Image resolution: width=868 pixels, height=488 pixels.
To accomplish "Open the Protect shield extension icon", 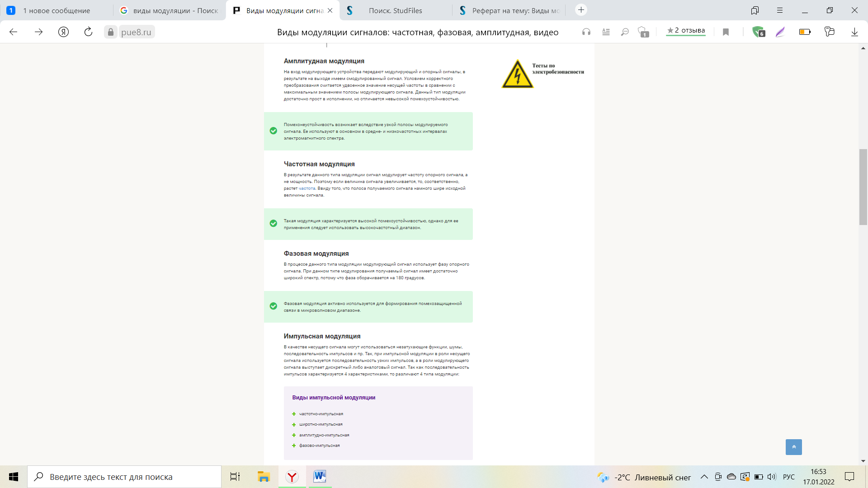I will coord(758,32).
